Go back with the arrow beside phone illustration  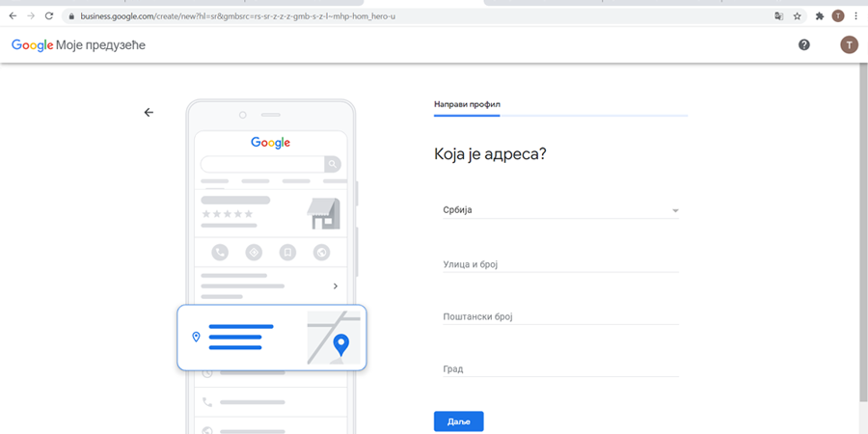(x=149, y=113)
